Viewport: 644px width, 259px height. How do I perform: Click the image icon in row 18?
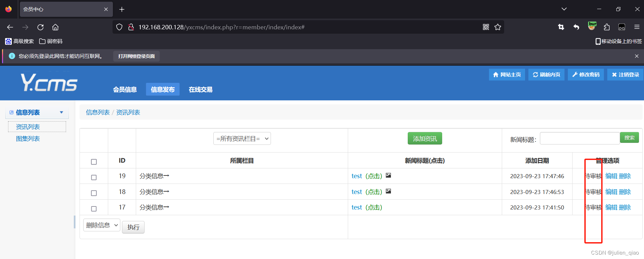388,191
